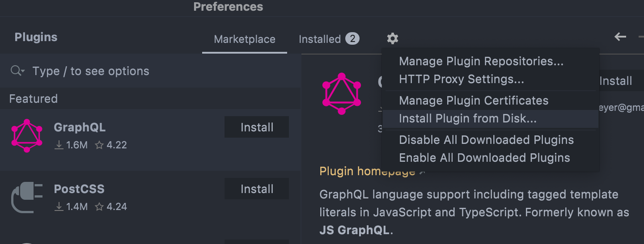Focus the plugin search field

pos(150,71)
